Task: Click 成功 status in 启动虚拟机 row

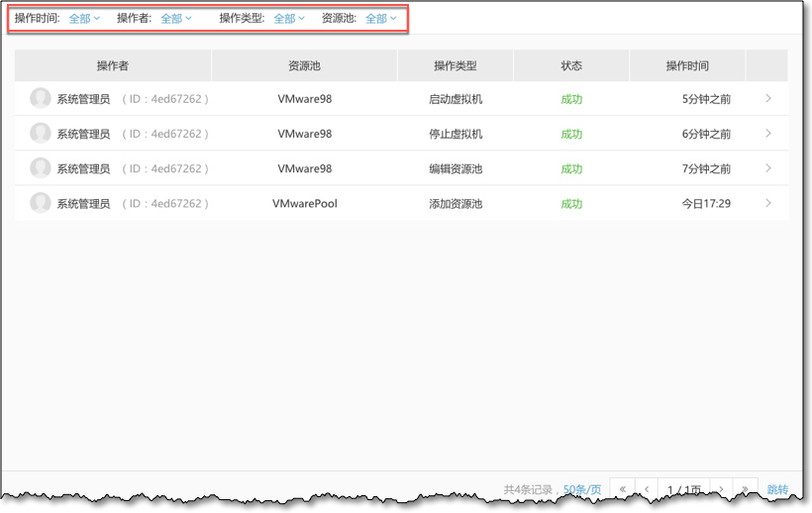Action: point(571,99)
